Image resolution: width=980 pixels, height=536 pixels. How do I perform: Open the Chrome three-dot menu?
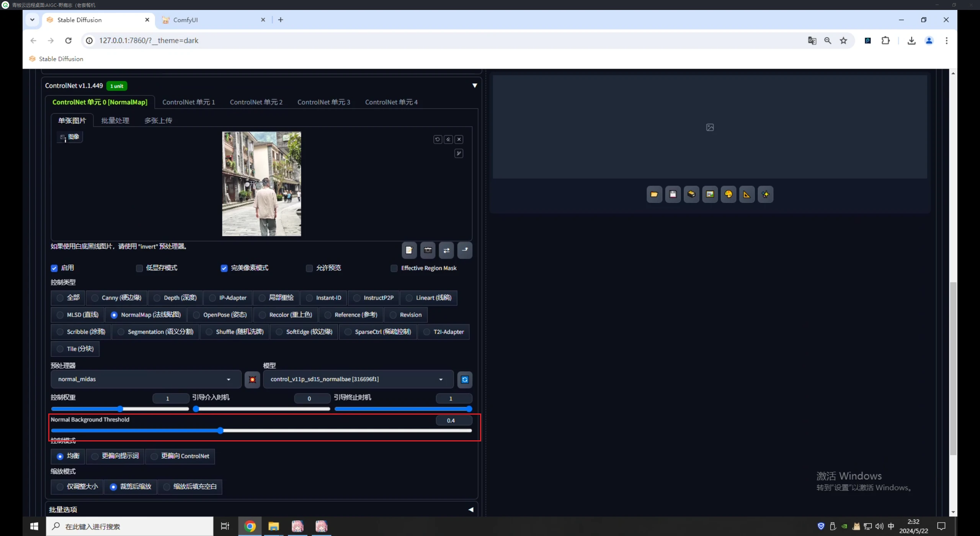pyautogui.click(x=947, y=41)
